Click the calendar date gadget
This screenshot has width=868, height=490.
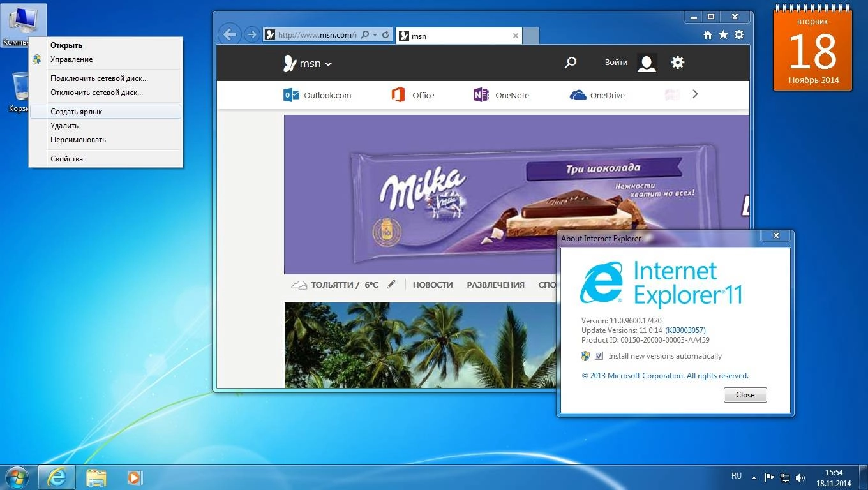pyautogui.click(x=813, y=50)
